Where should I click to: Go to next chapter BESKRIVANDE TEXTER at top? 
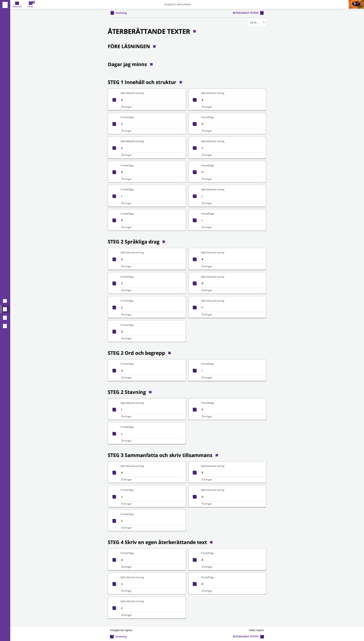pos(248,13)
